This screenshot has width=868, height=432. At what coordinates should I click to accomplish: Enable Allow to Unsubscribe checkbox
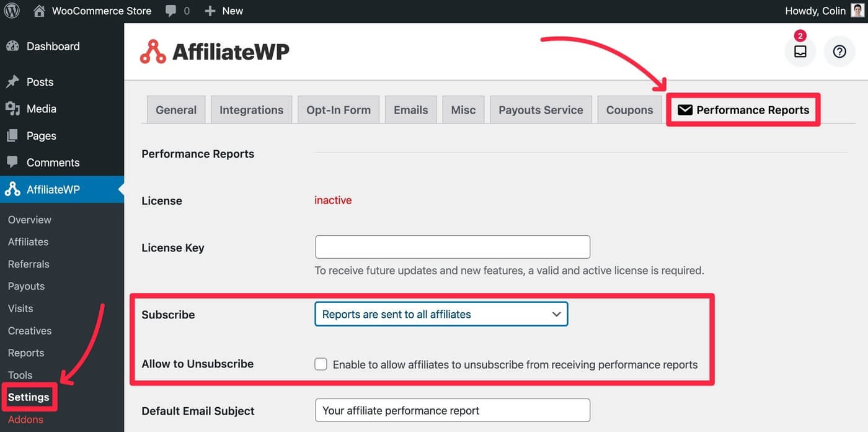pyautogui.click(x=321, y=364)
